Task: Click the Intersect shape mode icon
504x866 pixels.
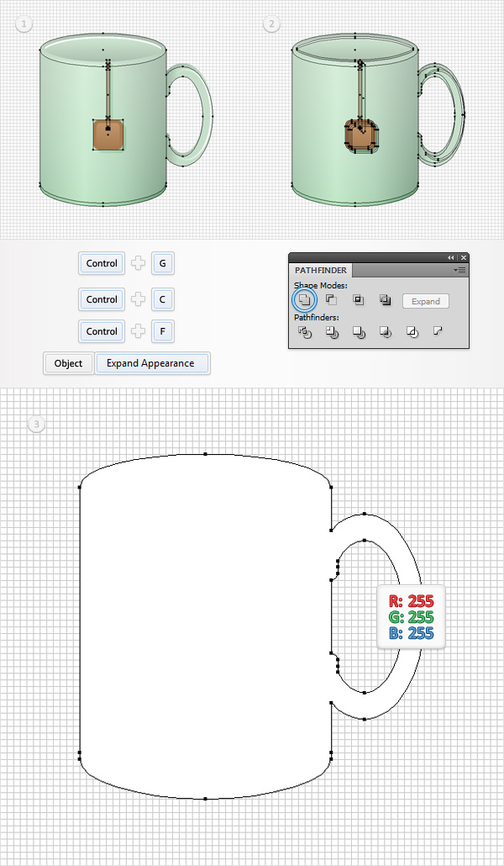Action: coord(359,300)
